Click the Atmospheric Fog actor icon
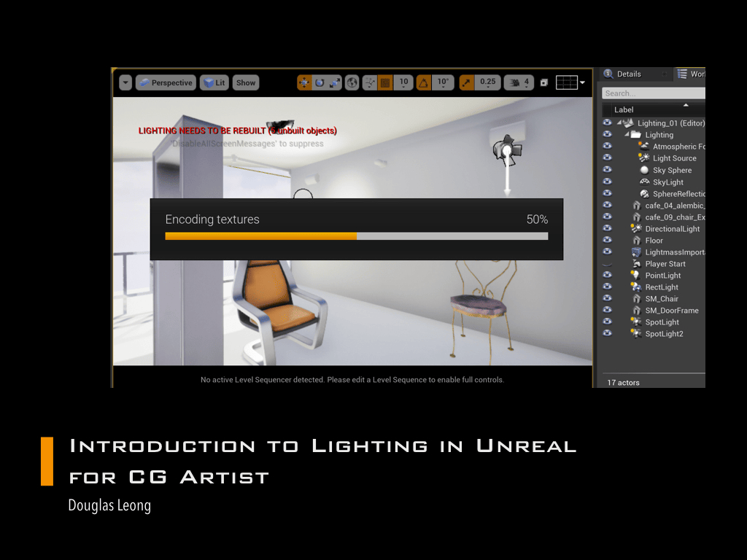The width and height of the screenshot is (747, 560). tap(644, 146)
